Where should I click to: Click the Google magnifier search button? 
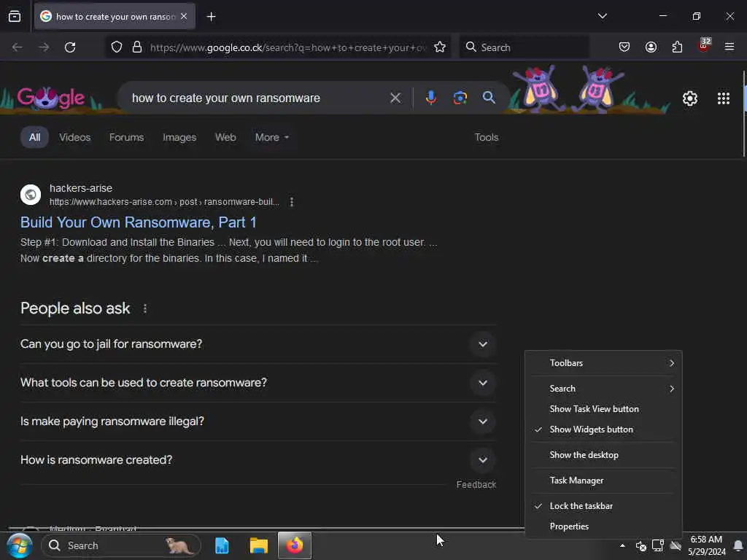[x=488, y=98]
